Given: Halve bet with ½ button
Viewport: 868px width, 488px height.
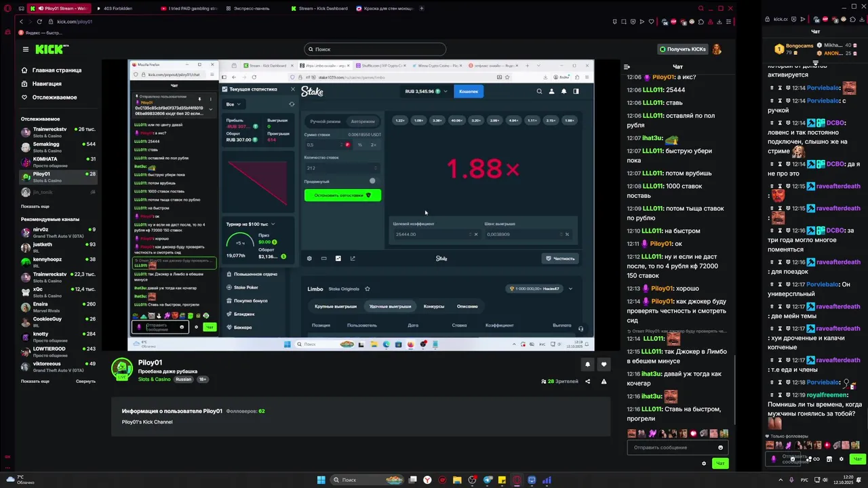Looking at the screenshot, I should [x=359, y=144].
